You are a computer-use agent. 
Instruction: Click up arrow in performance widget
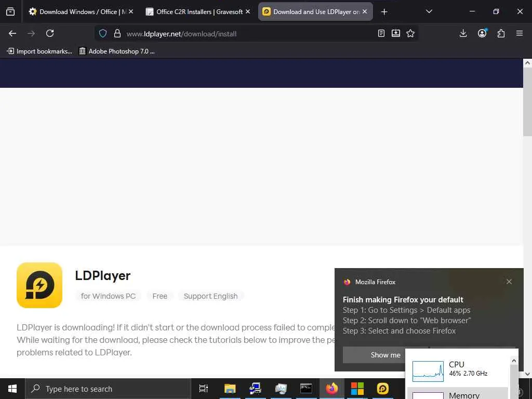tap(514, 361)
